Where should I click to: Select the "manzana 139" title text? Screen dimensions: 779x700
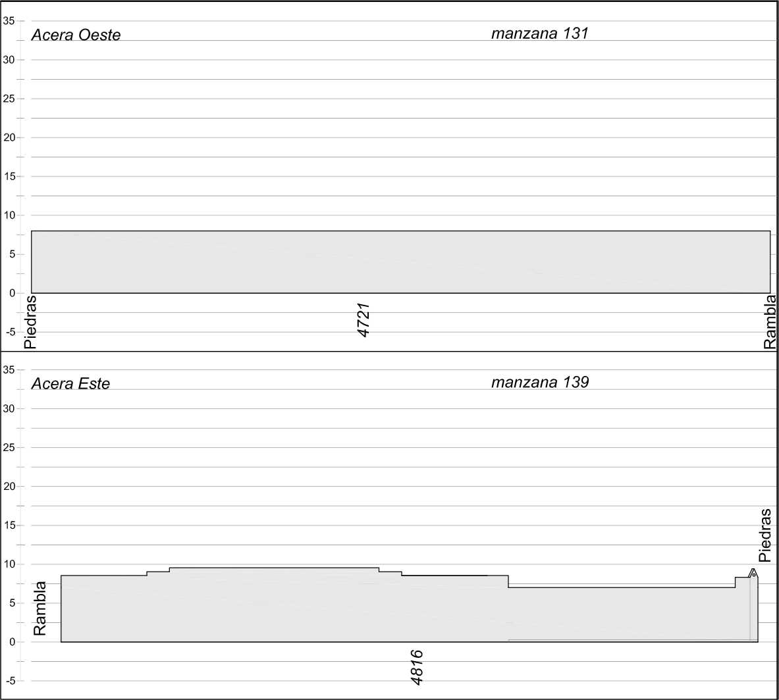pos(539,382)
